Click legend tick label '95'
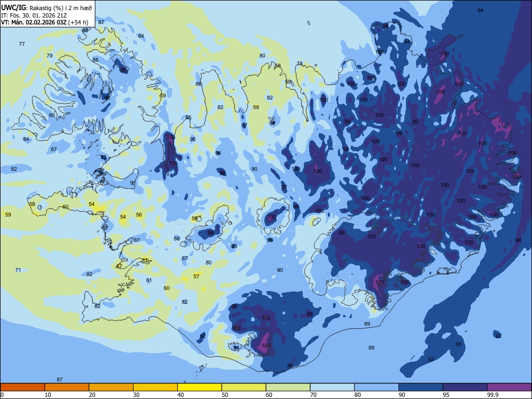This screenshot has height=399, width=532. click(446, 395)
